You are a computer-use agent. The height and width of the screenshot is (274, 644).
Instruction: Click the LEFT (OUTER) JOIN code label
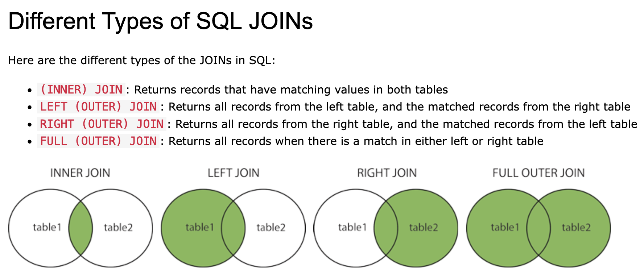98,107
